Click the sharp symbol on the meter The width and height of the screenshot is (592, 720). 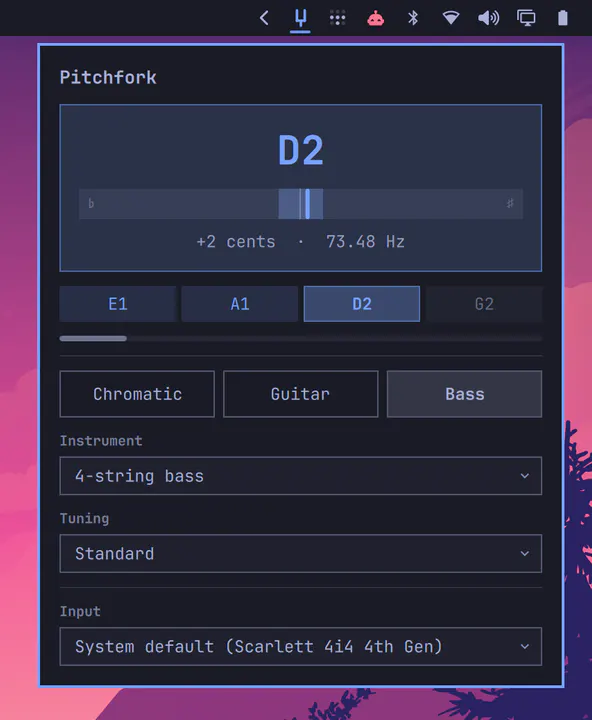(x=510, y=203)
